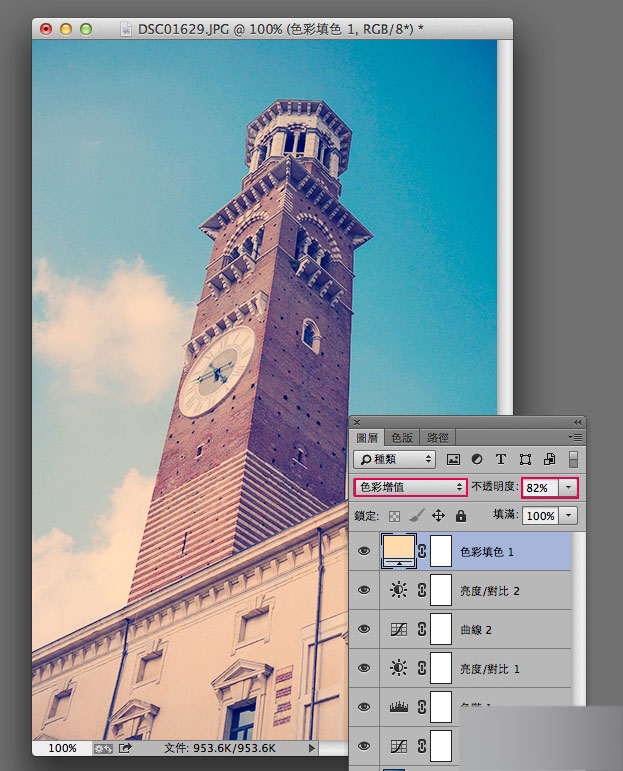The height and width of the screenshot is (771, 623).
Task: Click status bar share/export icon
Action: [x=125, y=748]
